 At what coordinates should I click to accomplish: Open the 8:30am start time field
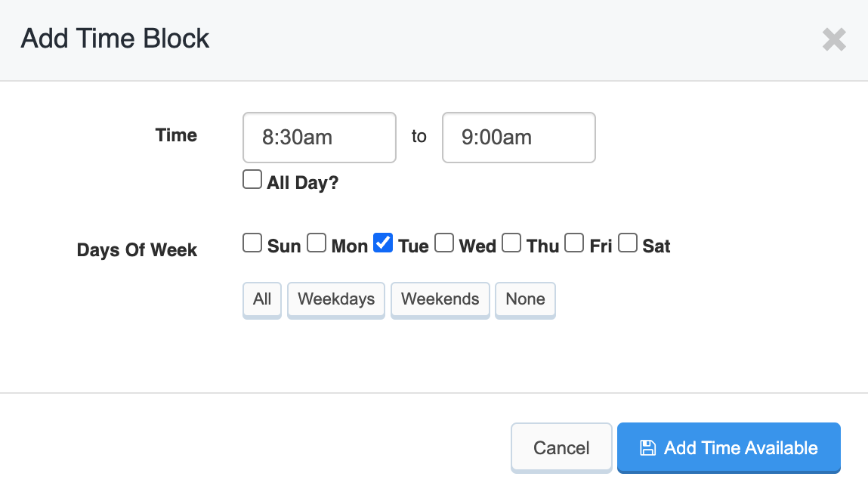[320, 138]
